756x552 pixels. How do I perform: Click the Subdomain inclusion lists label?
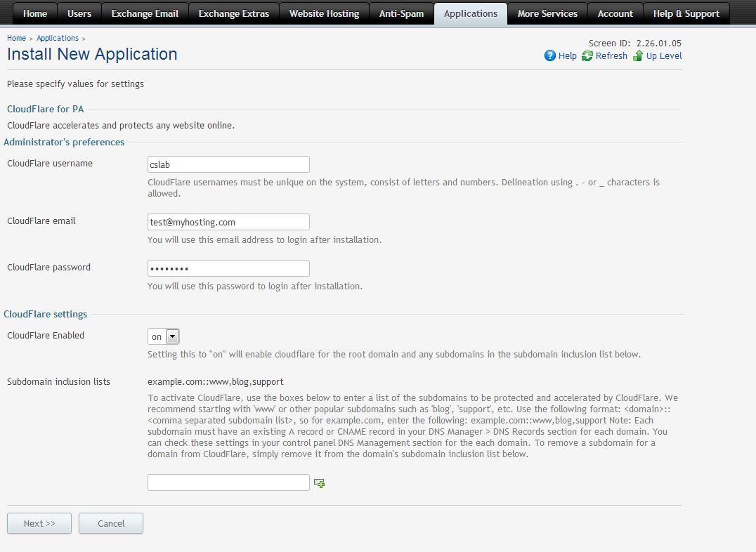tap(59, 382)
